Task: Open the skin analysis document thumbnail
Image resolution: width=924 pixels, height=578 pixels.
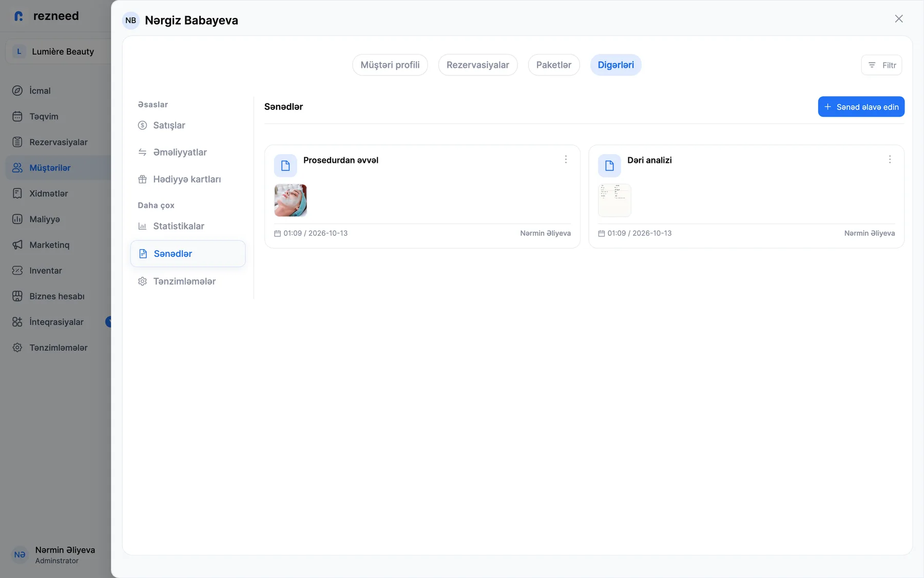Action: (x=614, y=200)
